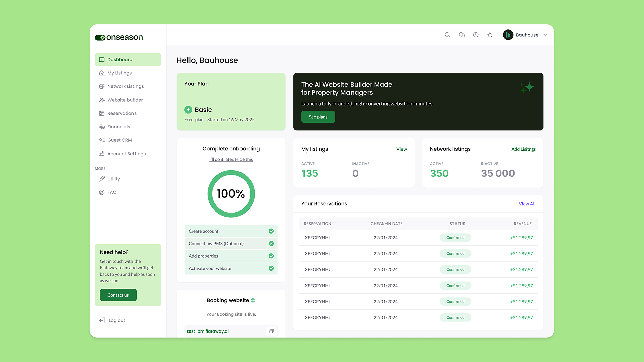Click the Basic plan plus icon
644x362 pixels.
coord(188,110)
